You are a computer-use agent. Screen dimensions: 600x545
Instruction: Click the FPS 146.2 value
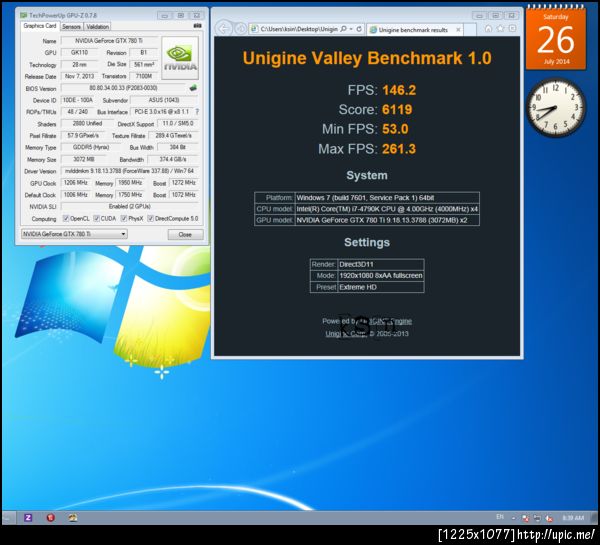tap(399, 90)
